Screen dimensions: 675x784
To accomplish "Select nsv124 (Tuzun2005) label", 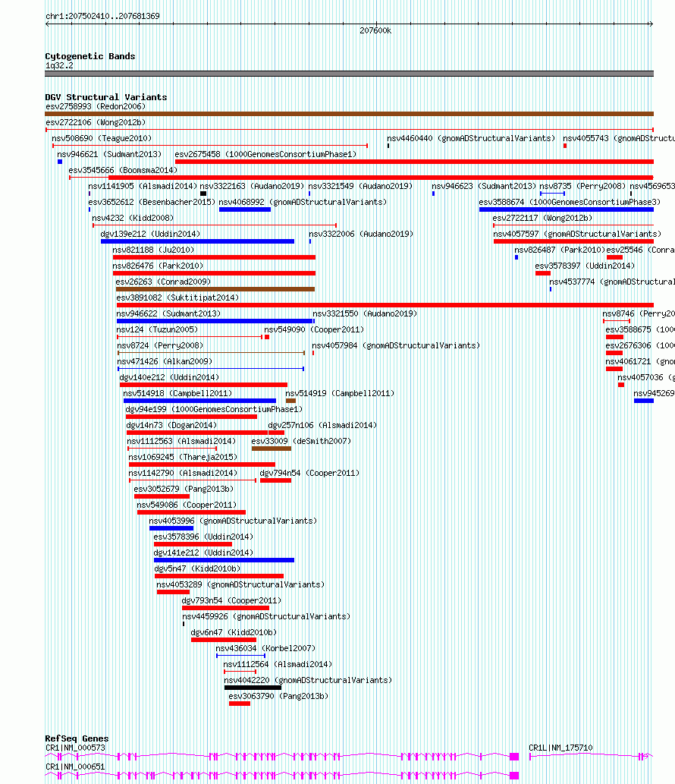I will point(157,330).
